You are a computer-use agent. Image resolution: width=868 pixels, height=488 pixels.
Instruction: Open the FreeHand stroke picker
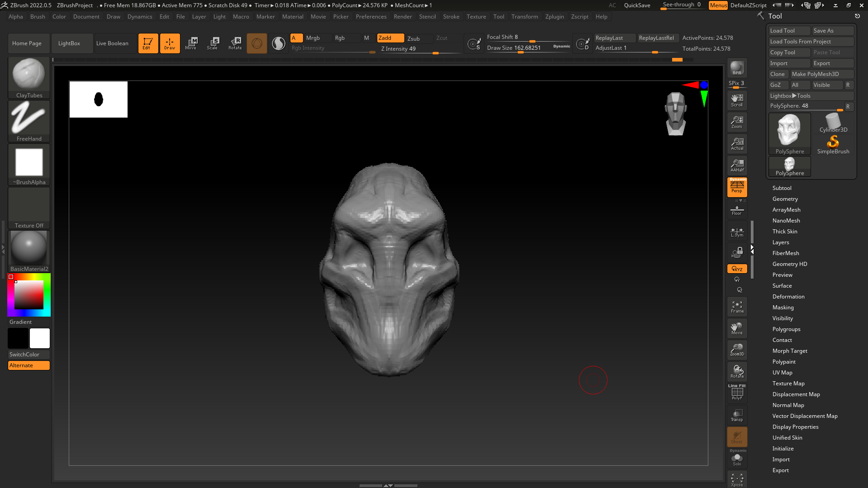29,121
